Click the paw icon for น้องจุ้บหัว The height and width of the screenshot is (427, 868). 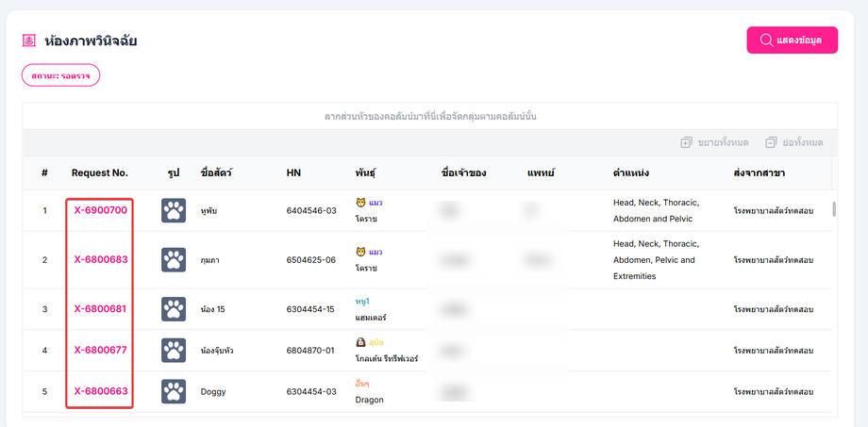coord(174,350)
